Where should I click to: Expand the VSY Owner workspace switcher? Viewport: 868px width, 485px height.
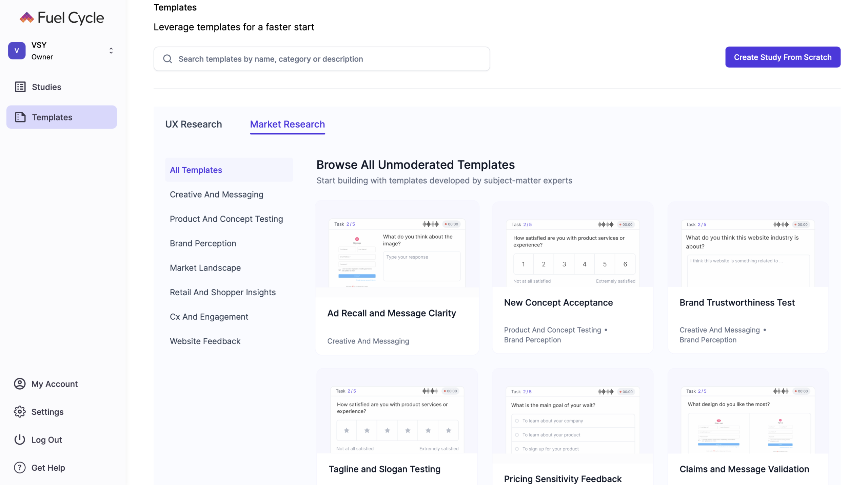[111, 51]
